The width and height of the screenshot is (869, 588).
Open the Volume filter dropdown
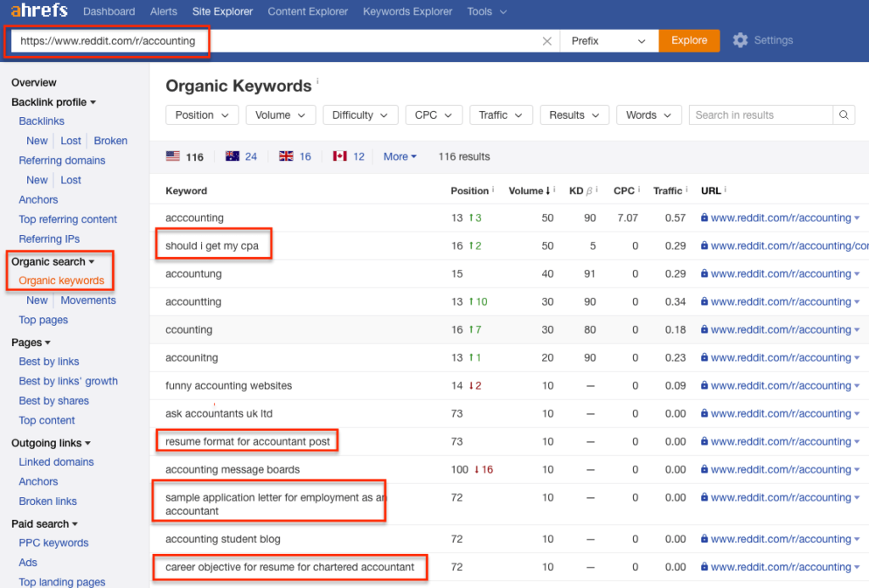point(280,115)
